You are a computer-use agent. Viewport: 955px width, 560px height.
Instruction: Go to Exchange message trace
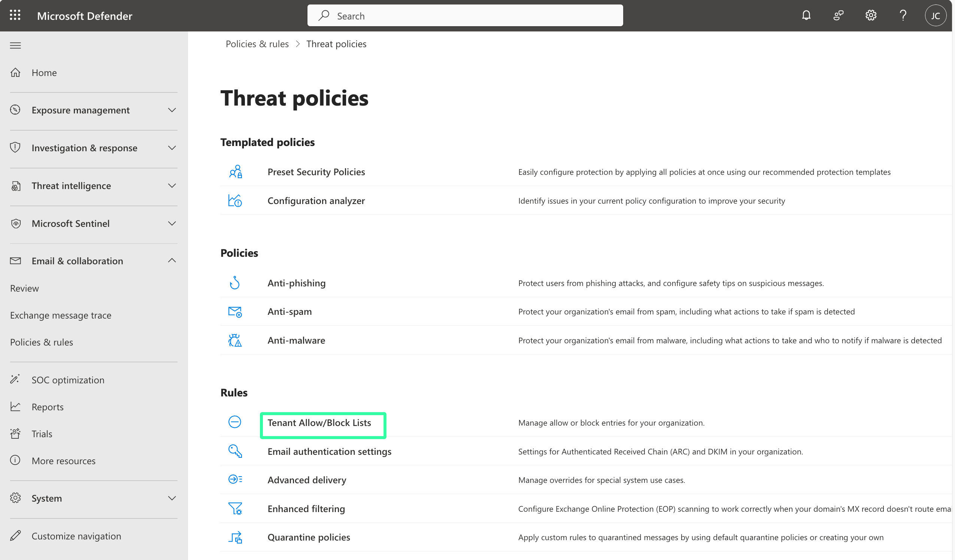coord(61,315)
